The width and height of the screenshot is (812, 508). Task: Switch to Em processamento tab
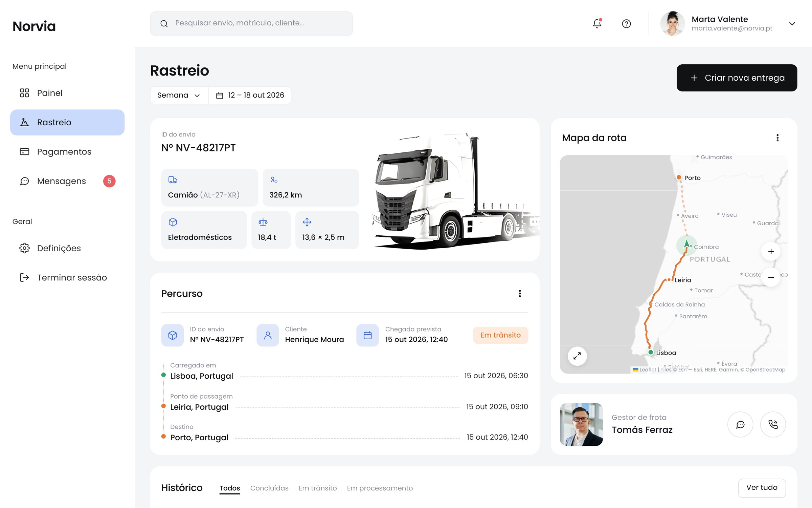[x=380, y=488]
